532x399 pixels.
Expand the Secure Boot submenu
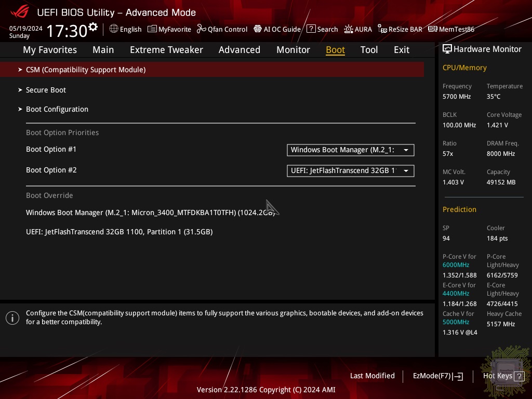(46, 90)
